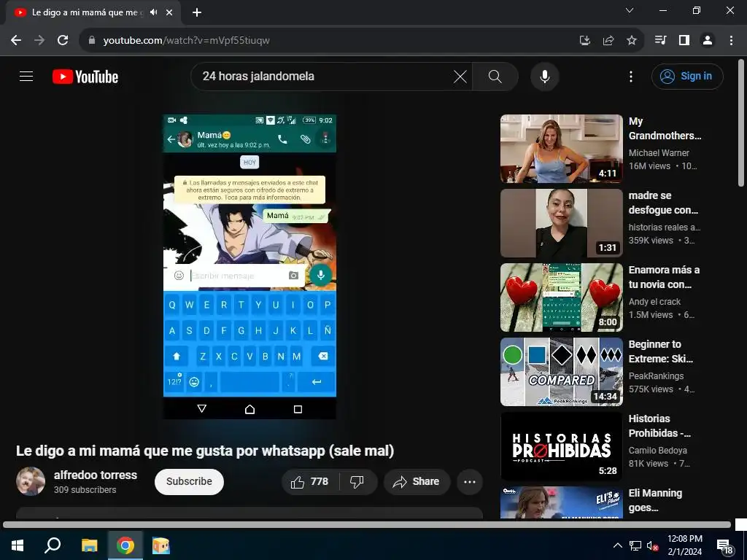Screen dimensions: 747x560
Task: Pause the video by clicking the player
Action: (x=249, y=267)
